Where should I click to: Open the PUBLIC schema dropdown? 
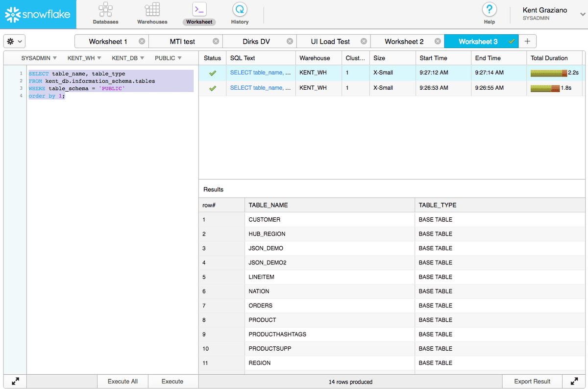168,58
